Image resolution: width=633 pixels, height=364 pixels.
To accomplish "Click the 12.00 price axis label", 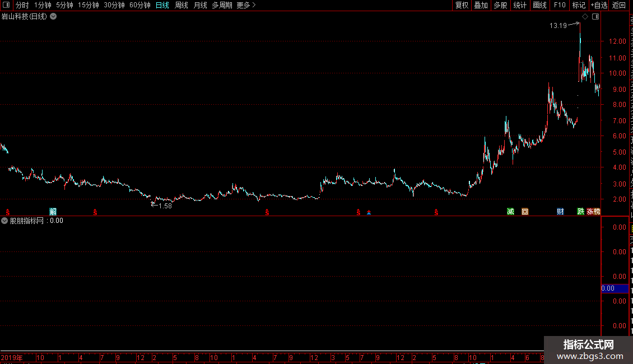I will coord(617,41).
